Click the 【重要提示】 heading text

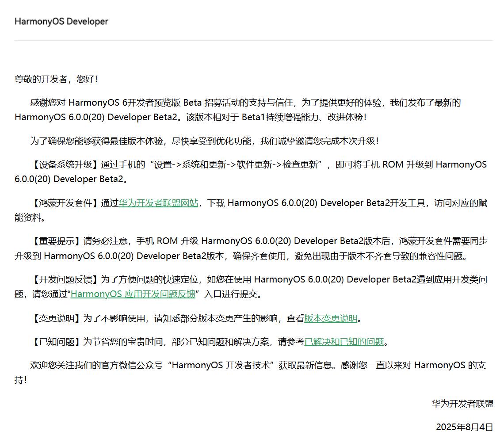tap(57, 241)
